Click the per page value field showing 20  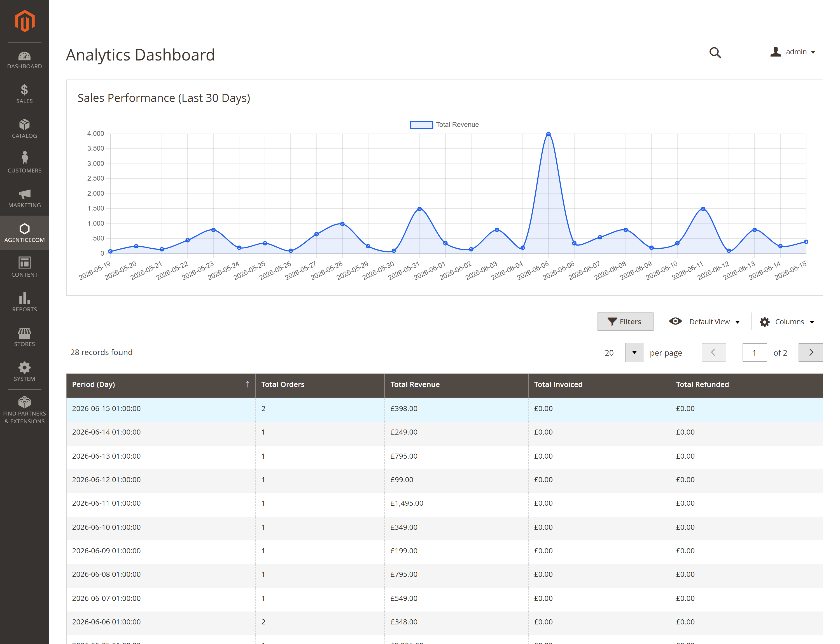coord(610,352)
